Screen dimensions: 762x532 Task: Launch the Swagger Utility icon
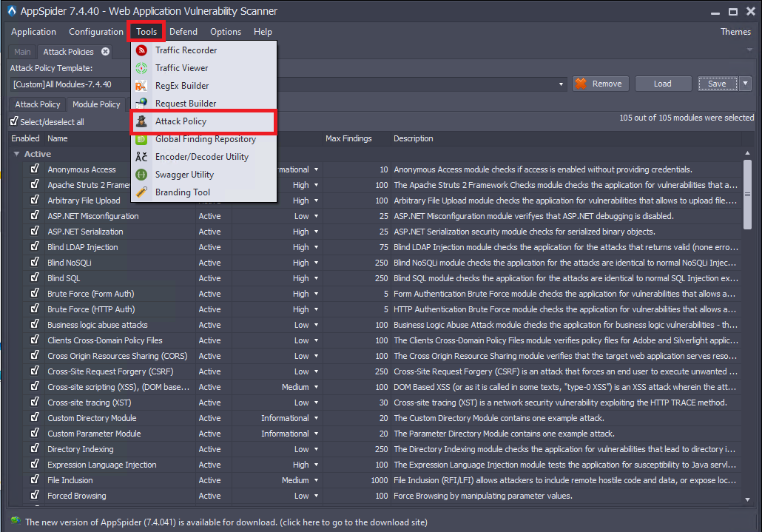point(141,175)
